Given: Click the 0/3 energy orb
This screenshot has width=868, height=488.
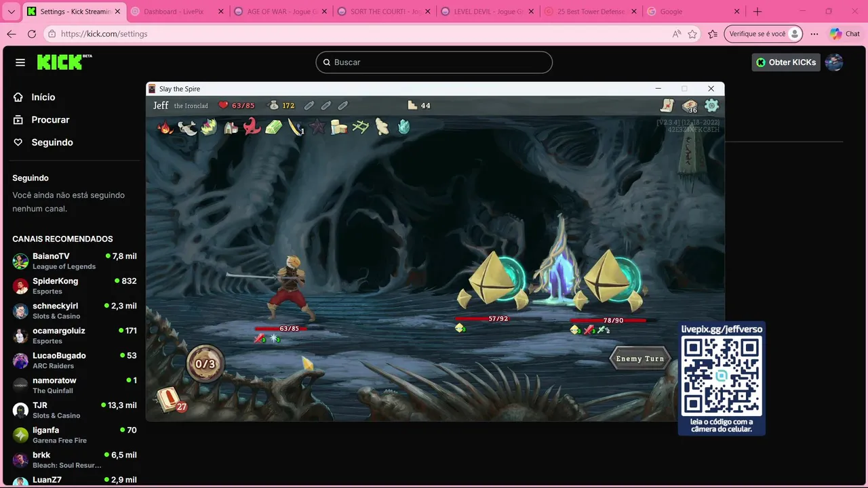Looking at the screenshot, I should (x=205, y=364).
